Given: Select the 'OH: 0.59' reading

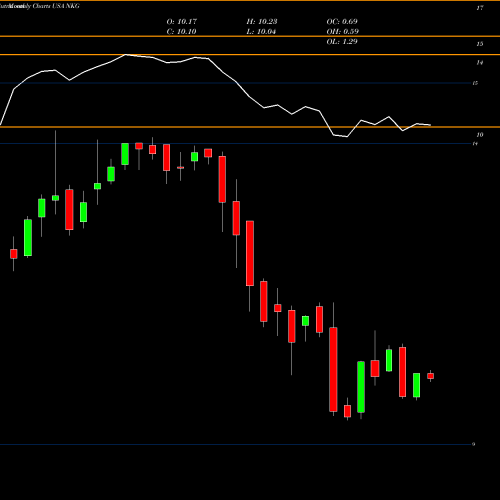Looking at the screenshot, I should pyautogui.click(x=342, y=31).
